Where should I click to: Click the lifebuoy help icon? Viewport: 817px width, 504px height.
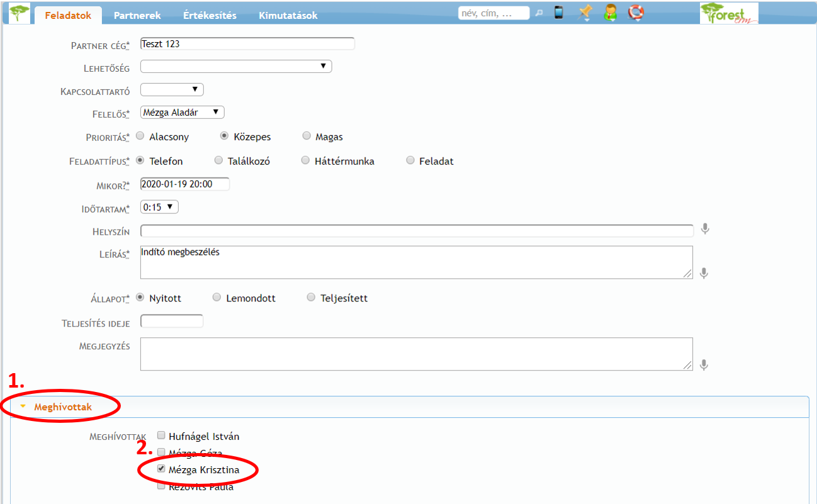click(636, 13)
